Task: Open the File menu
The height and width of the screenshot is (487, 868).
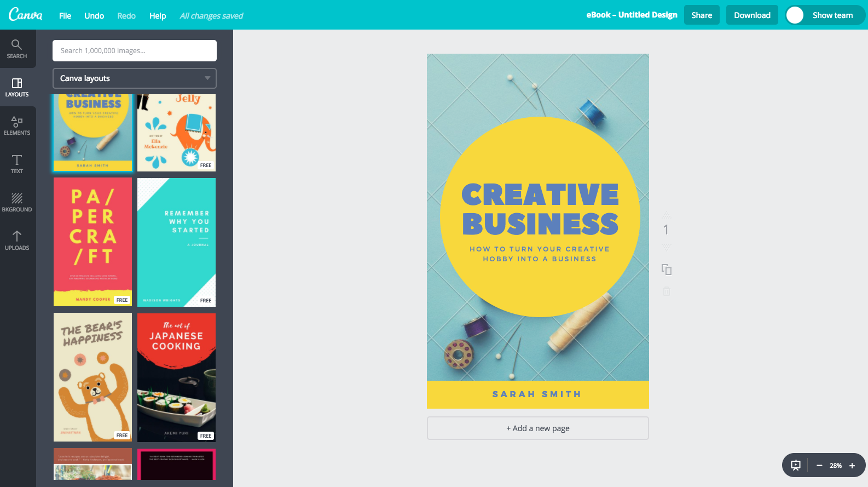Action: (x=65, y=16)
